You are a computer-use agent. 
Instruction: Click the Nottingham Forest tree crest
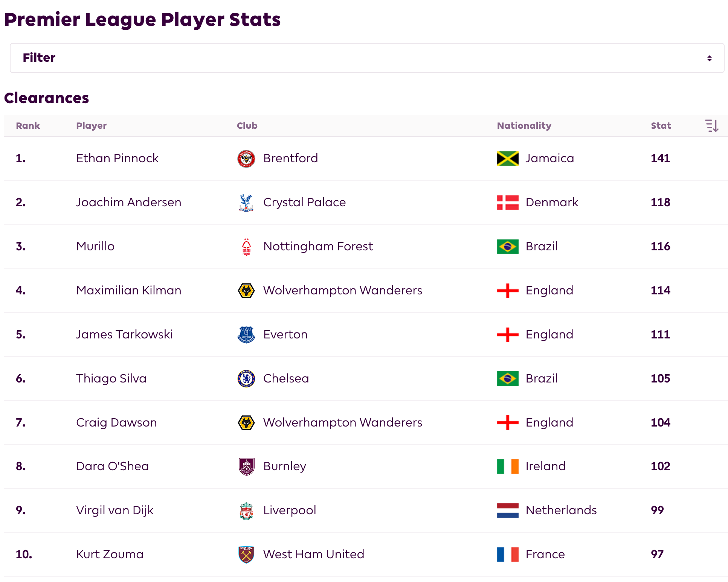pos(246,247)
